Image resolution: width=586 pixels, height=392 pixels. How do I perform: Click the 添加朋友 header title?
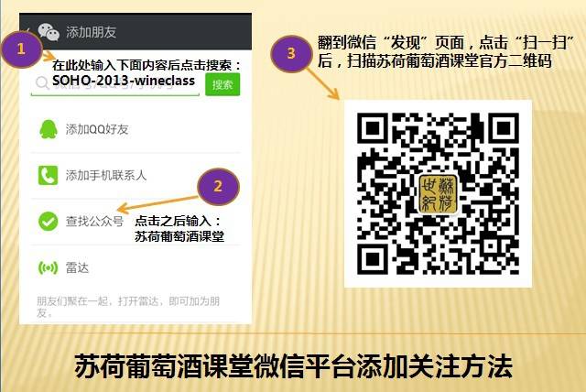click(92, 32)
